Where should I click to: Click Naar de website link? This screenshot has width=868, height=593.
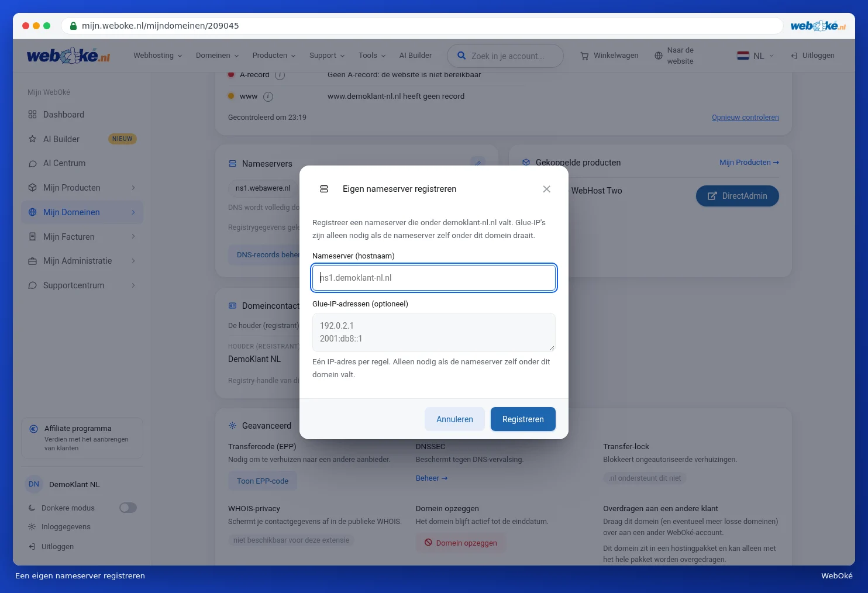pyautogui.click(x=680, y=56)
